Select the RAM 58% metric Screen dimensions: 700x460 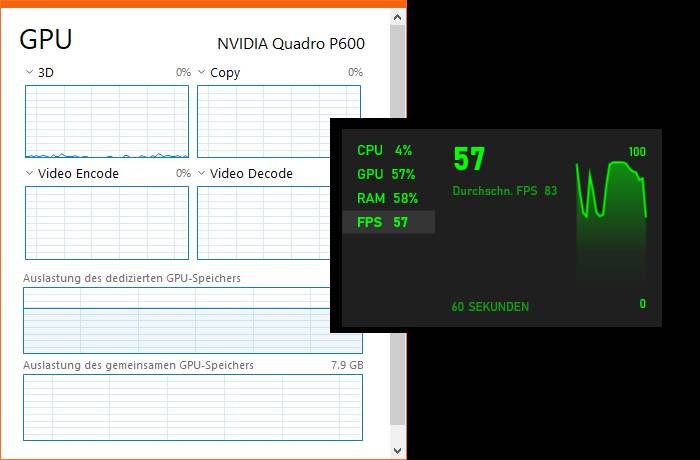click(x=388, y=198)
